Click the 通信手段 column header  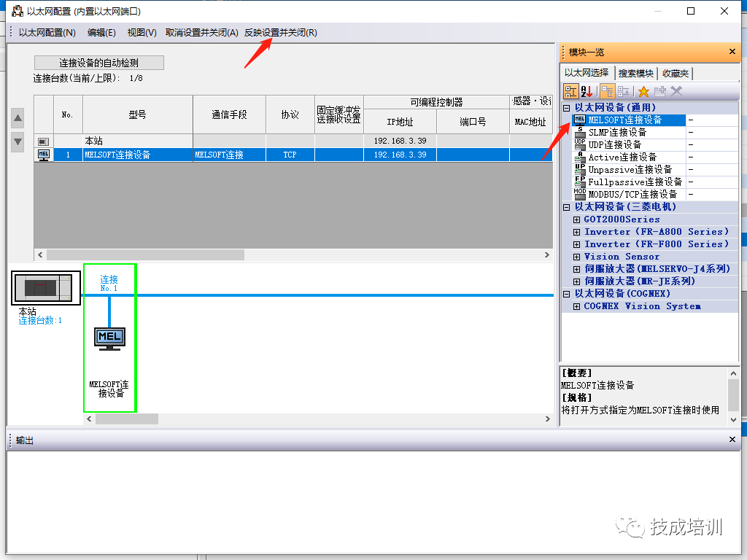click(229, 114)
